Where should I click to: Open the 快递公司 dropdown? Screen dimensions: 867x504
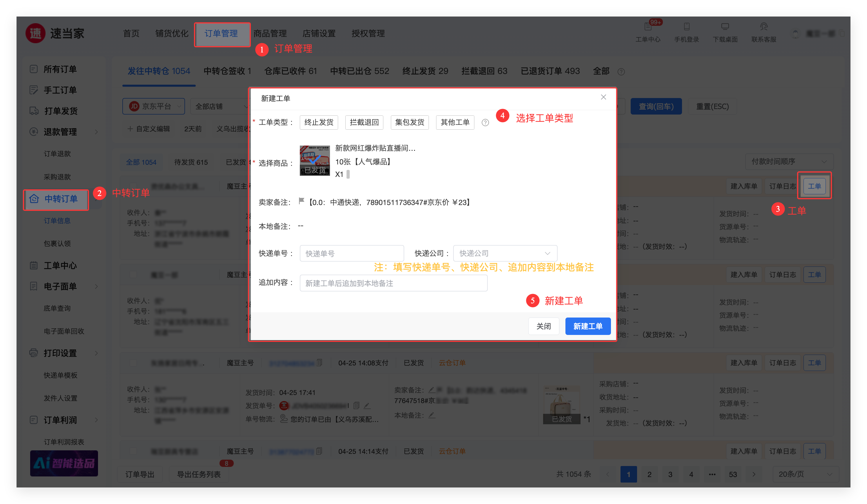[x=505, y=253]
